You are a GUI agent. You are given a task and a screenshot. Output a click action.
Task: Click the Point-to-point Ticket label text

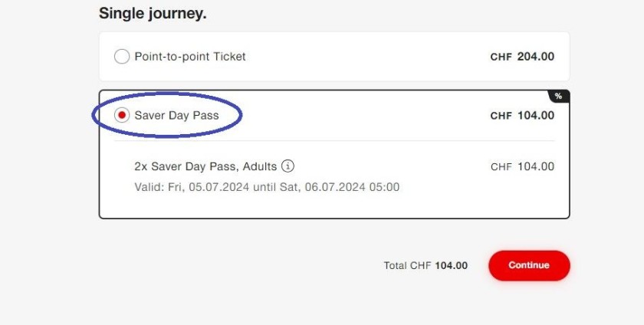click(x=190, y=56)
